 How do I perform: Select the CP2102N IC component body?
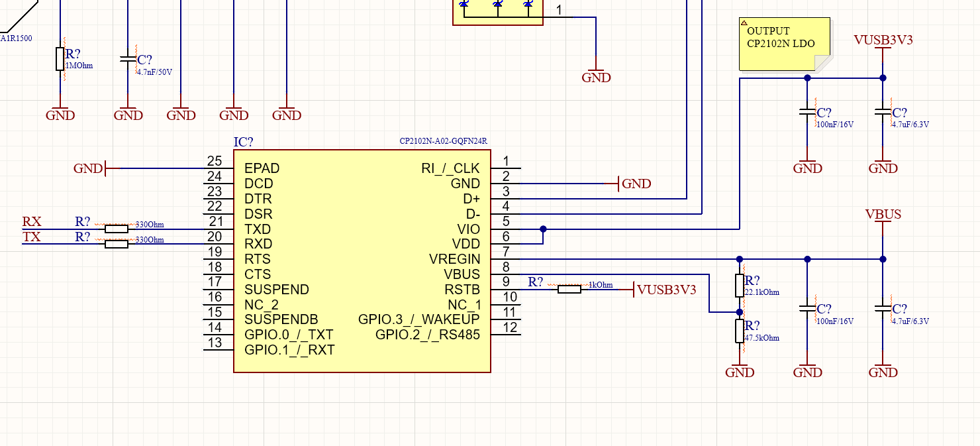pos(362,261)
